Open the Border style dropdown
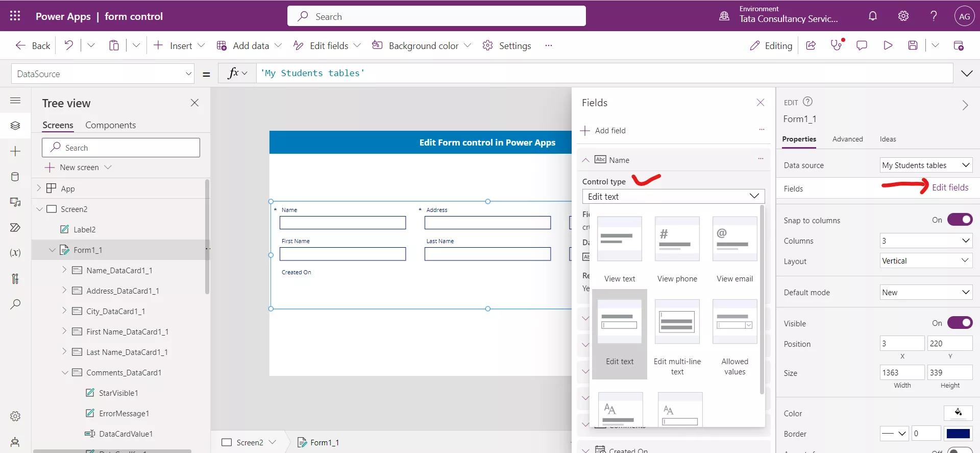The height and width of the screenshot is (453, 980). [894, 434]
